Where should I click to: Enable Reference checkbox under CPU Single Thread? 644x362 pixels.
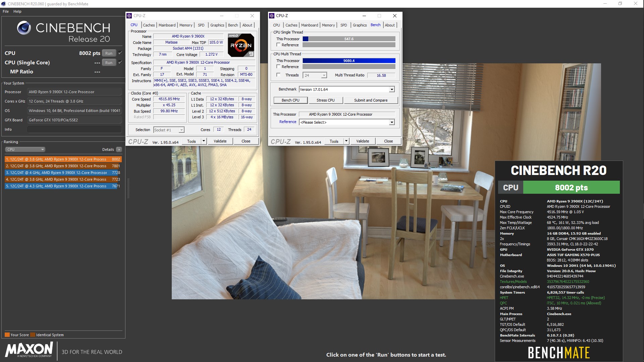coord(278,45)
